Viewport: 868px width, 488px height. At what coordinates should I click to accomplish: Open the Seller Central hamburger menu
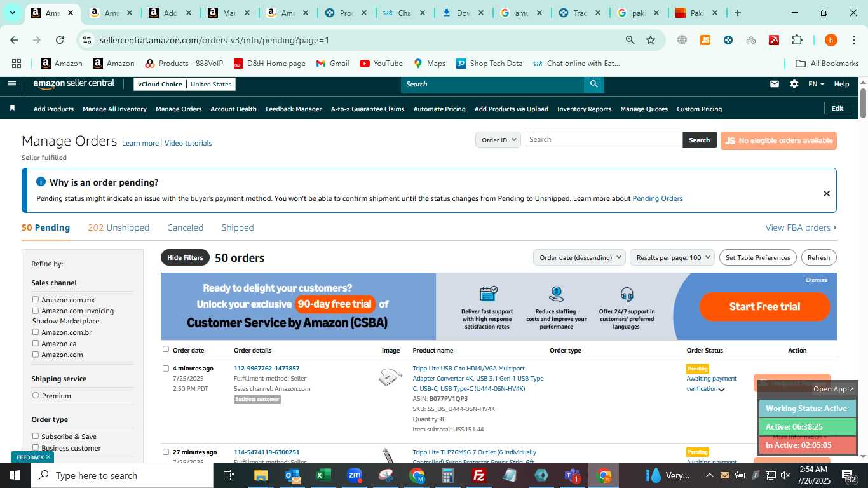[x=12, y=84]
